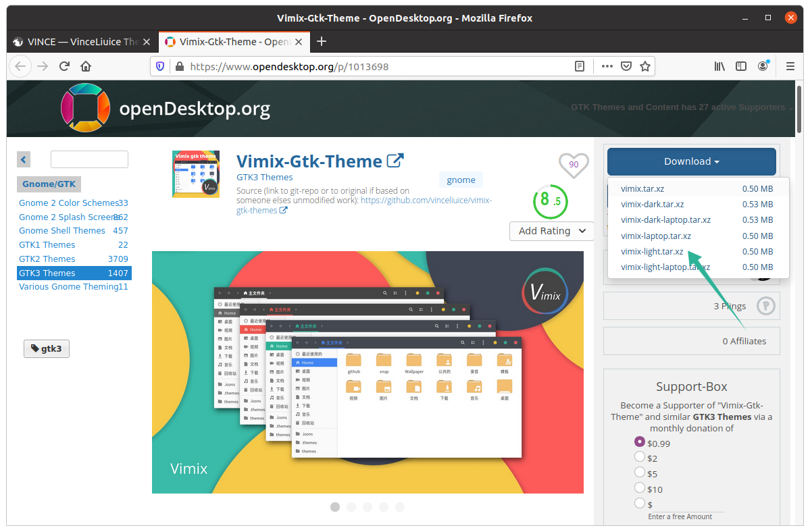Click the page vertical scrollbar
Image resolution: width=810 pixels, height=532 pixels.
799,109
